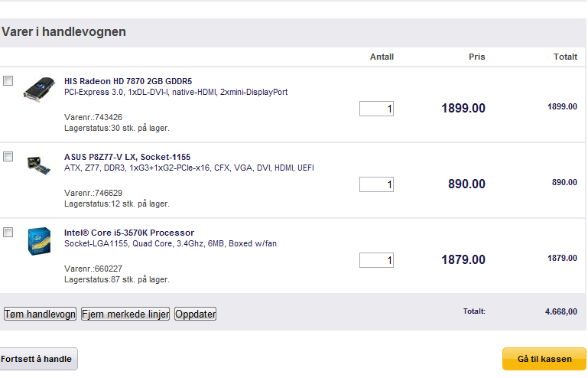
Task: Tick the checkbox for HIS Radeon HD 7870
Action: pos(8,80)
